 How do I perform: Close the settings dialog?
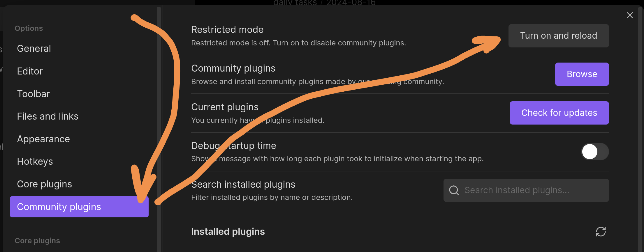[630, 15]
